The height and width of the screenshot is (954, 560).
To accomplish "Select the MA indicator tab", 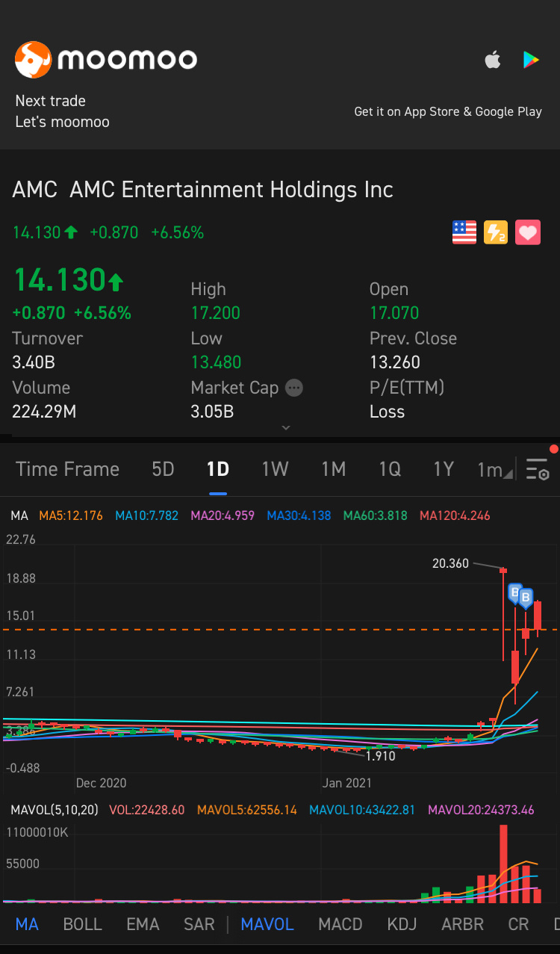I will point(27,924).
